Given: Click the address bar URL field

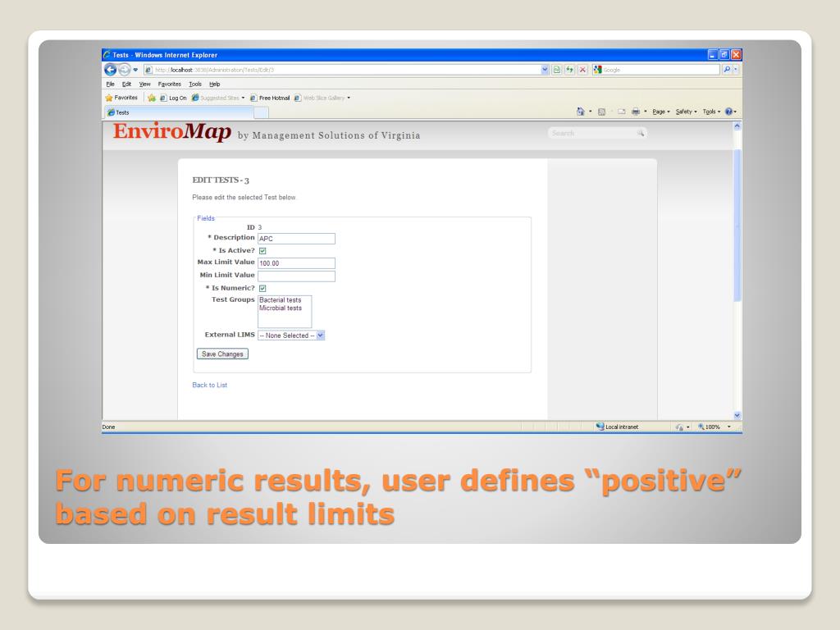Looking at the screenshot, I should click(343, 70).
